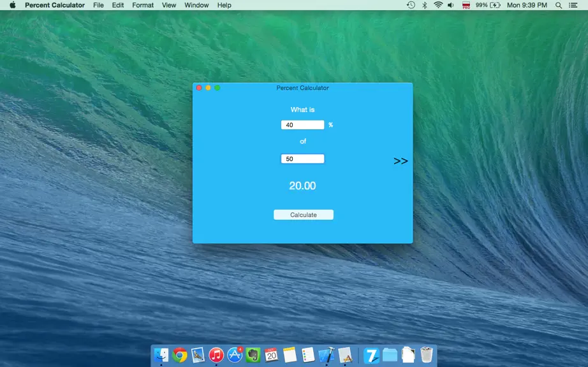The height and width of the screenshot is (367, 588).
Task: Open the Help menu
Action: tap(224, 5)
